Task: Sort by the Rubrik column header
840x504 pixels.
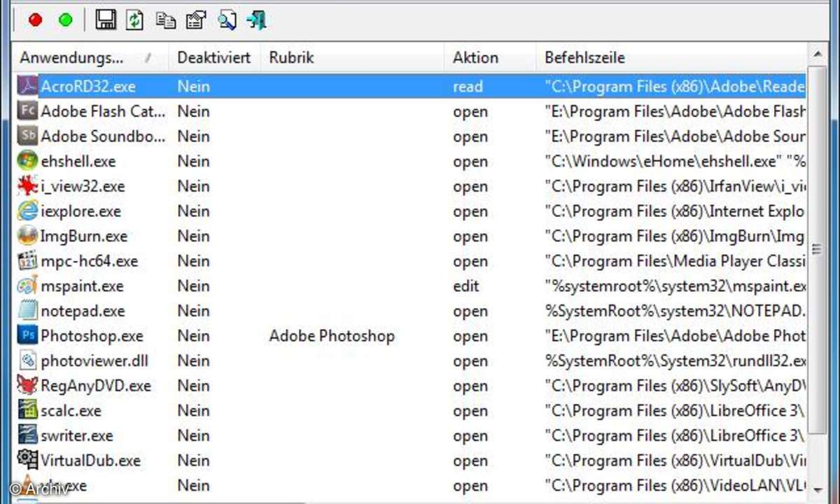Action: pyautogui.click(x=353, y=57)
